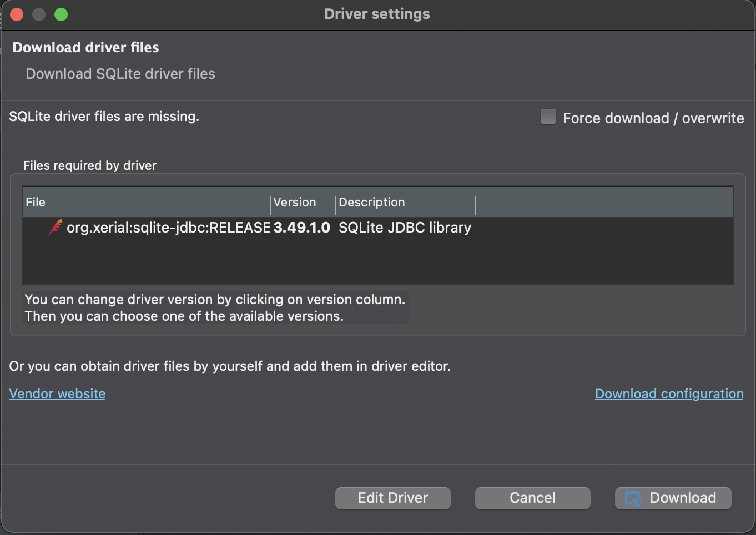This screenshot has width=756, height=535.
Task: Open the version selector on 3.49.1.0
Action: (x=301, y=228)
